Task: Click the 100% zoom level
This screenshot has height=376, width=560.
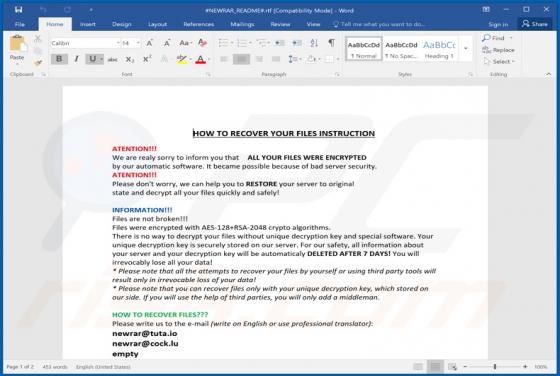Action: (x=541, y=367)
